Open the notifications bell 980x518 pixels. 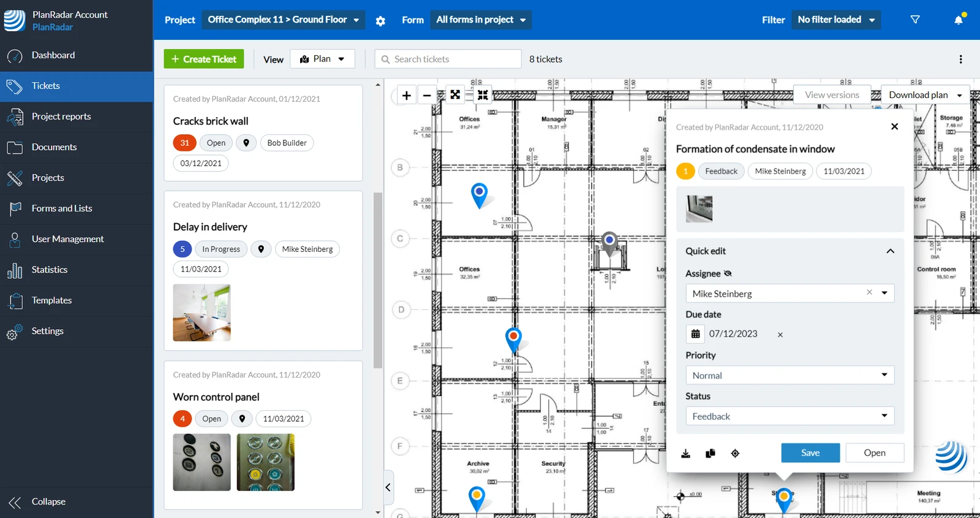point(959,20)
